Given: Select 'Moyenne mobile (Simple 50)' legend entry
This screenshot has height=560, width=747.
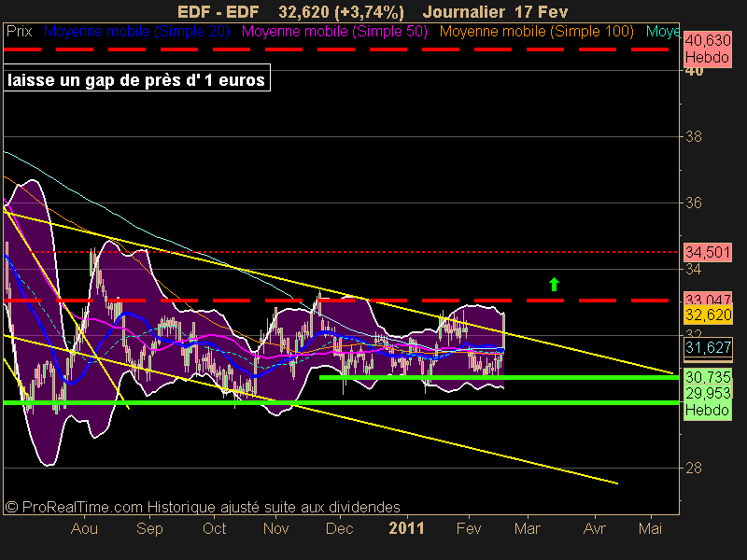Looking at the screenshot, I should (x=334, y=32).
